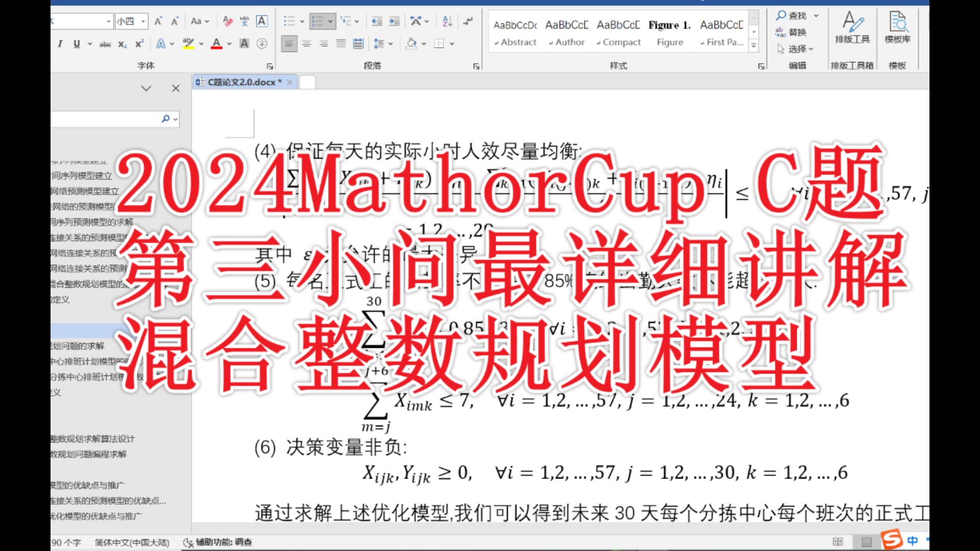Open font size combo box 小四
The width and height of the screenshot is (980, 551).
pos(131,21)
